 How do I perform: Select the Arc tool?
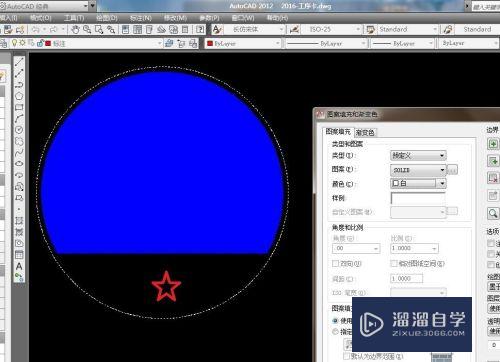tap(19, 119)
